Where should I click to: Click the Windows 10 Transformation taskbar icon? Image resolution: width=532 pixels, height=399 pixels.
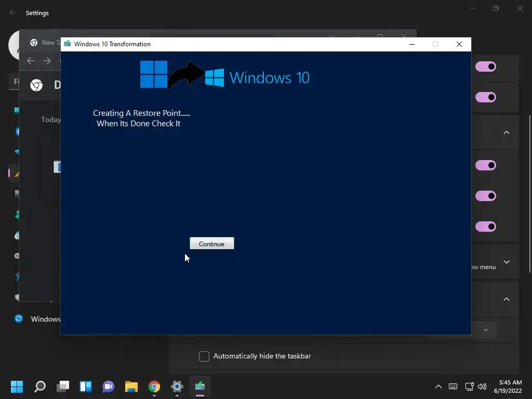200,387
